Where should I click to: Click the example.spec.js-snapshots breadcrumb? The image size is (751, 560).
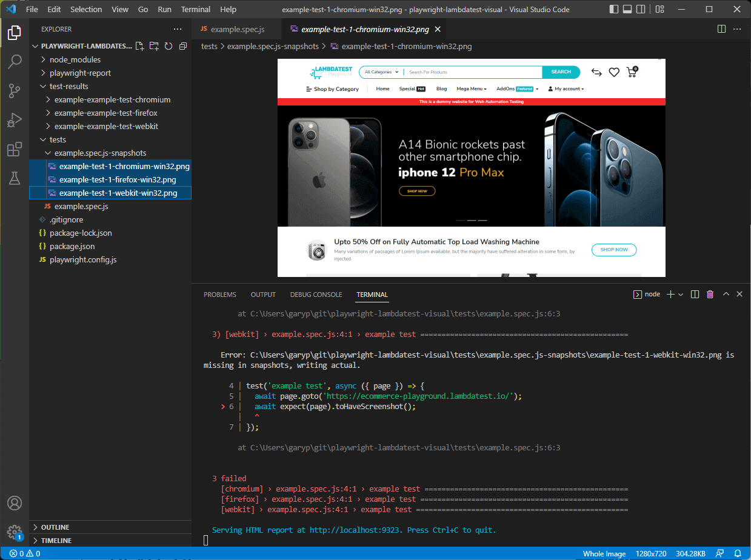pyautogui.click(x=273, y=46)
